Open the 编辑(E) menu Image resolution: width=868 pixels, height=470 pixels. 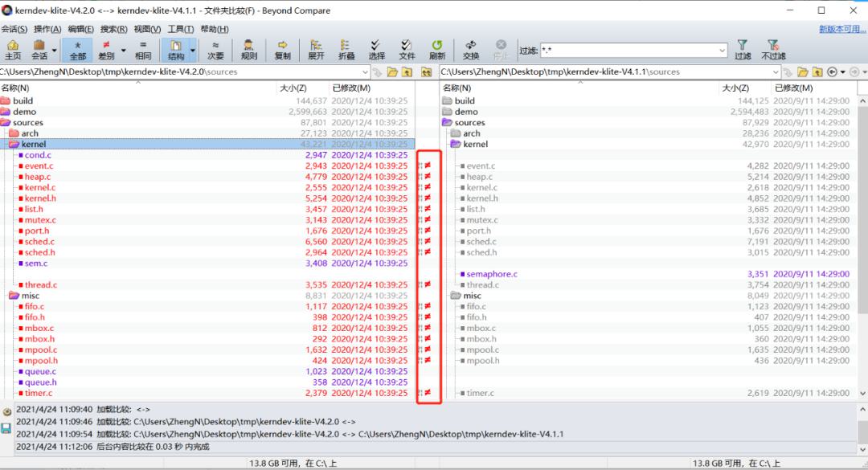pos(81,29)
